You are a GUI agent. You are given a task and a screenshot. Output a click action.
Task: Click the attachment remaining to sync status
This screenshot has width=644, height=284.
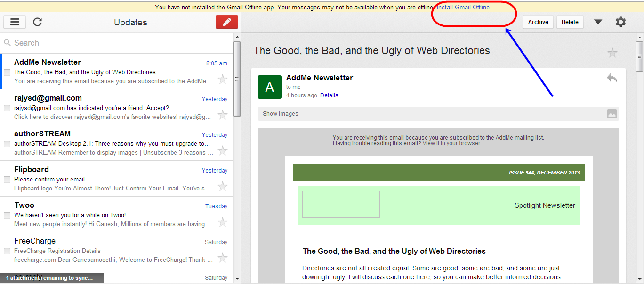[x=52, y=278]
